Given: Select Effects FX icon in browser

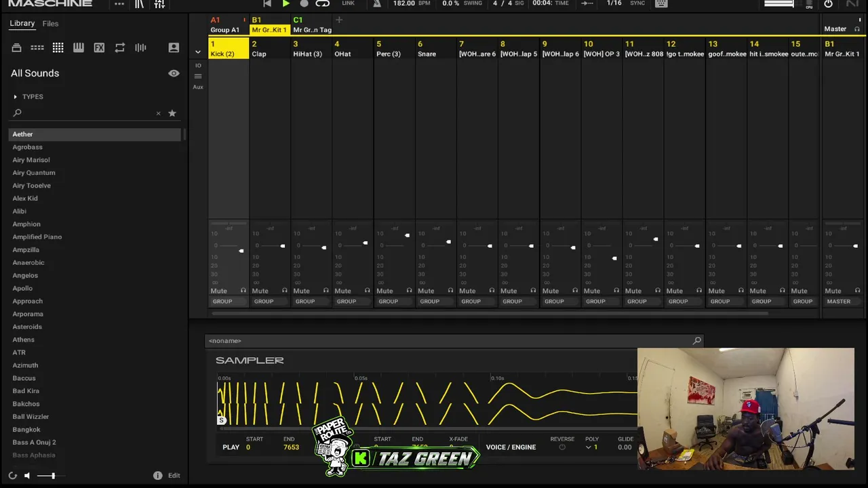Looking at the screenshot, I should pyautogui.click(x=99, y=47).
